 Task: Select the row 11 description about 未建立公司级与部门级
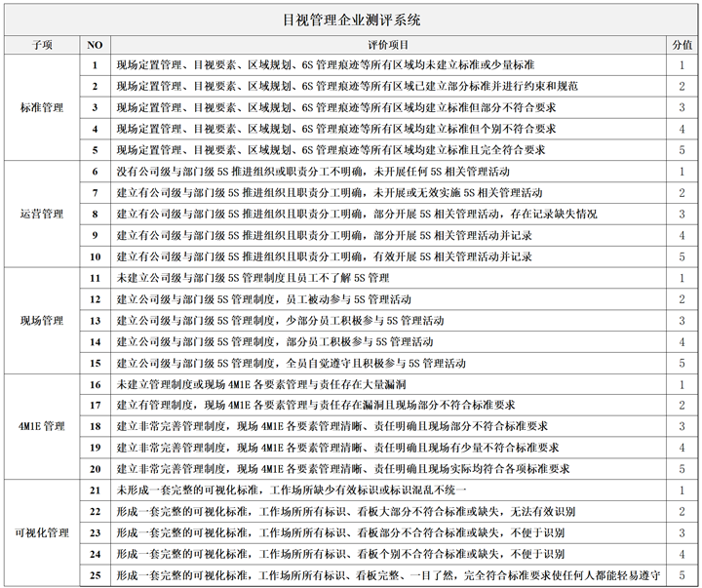click(253, 278)
